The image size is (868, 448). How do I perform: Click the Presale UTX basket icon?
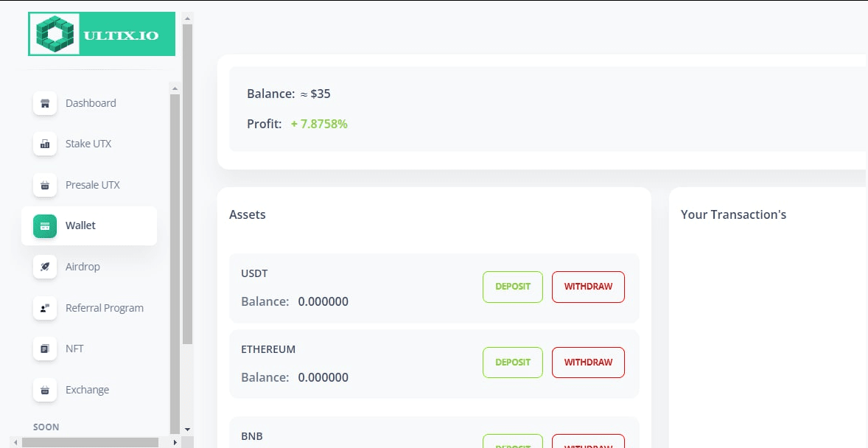[x=45, y=185]
